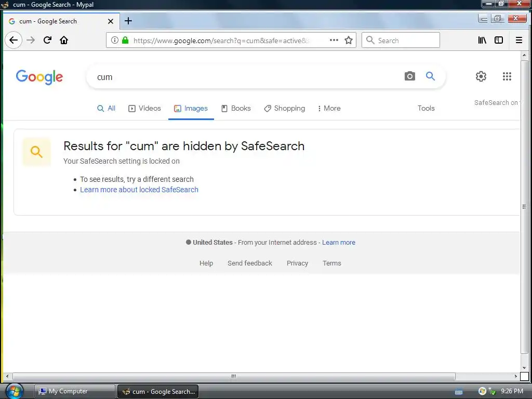Switch to the All results tab
The height and width of the screenshot is (399, 532).
coord(106,108)
